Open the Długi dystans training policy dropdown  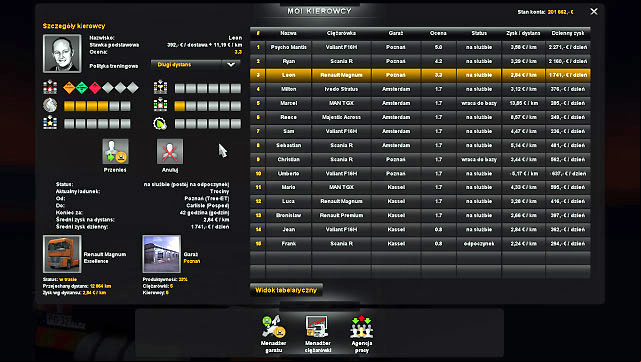(x=195, y=65)
